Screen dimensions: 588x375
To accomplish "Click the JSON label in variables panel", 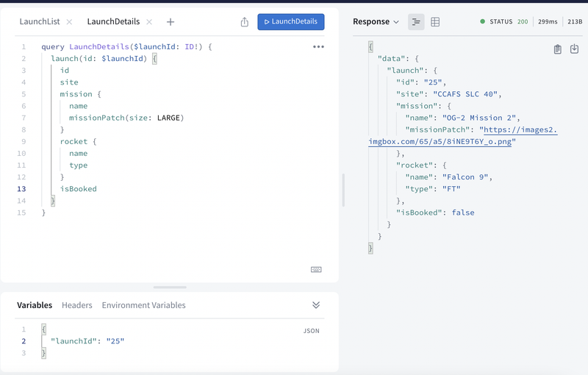I will [311, 331].
